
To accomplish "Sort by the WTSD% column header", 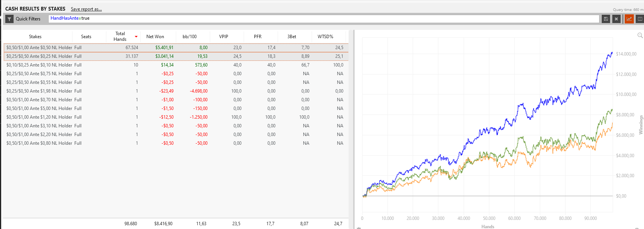I will [325, 37].
